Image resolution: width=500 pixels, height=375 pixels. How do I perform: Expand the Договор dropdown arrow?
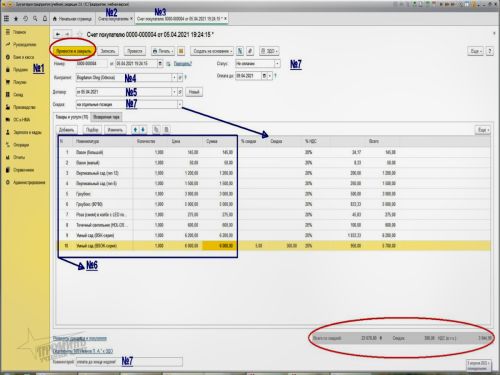(174, 92)
